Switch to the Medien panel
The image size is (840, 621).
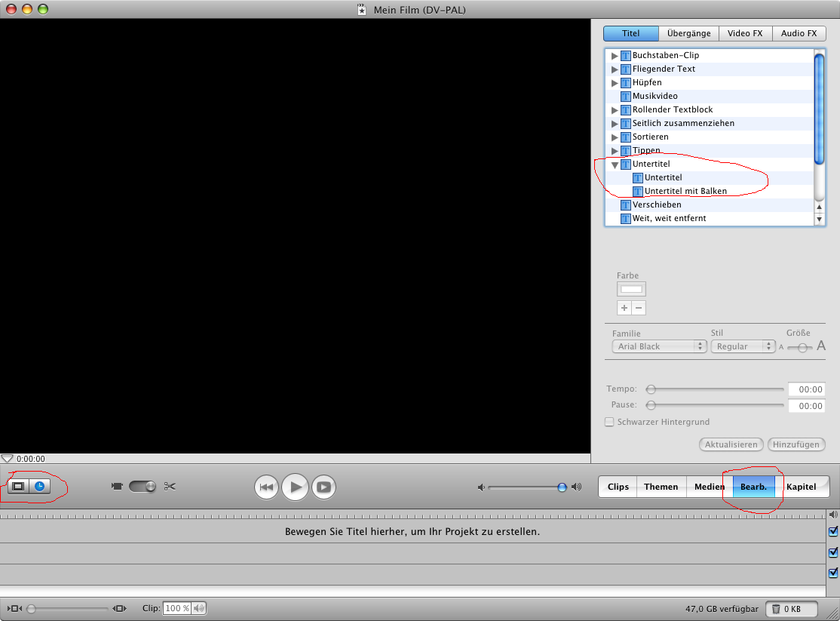pos(707,487)
